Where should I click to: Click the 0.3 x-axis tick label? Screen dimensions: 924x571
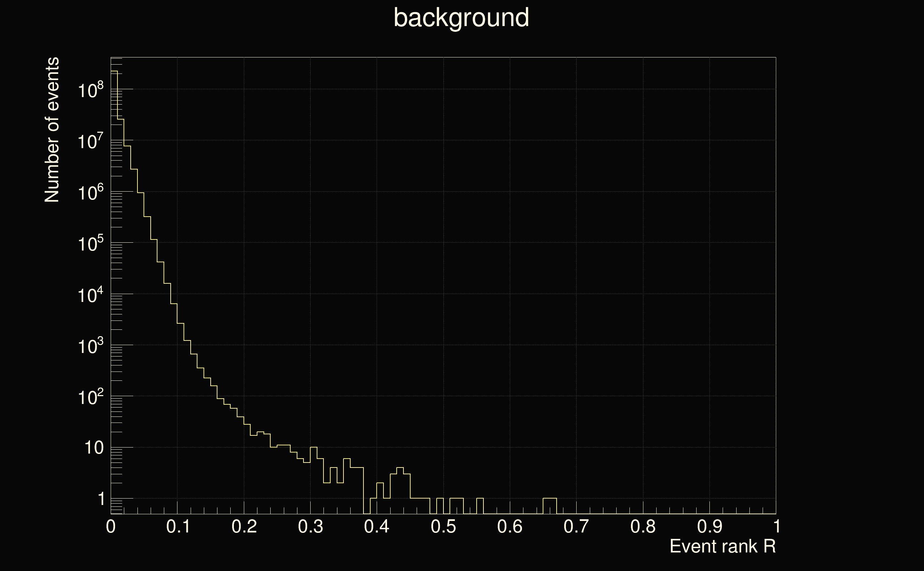(310, 527)
